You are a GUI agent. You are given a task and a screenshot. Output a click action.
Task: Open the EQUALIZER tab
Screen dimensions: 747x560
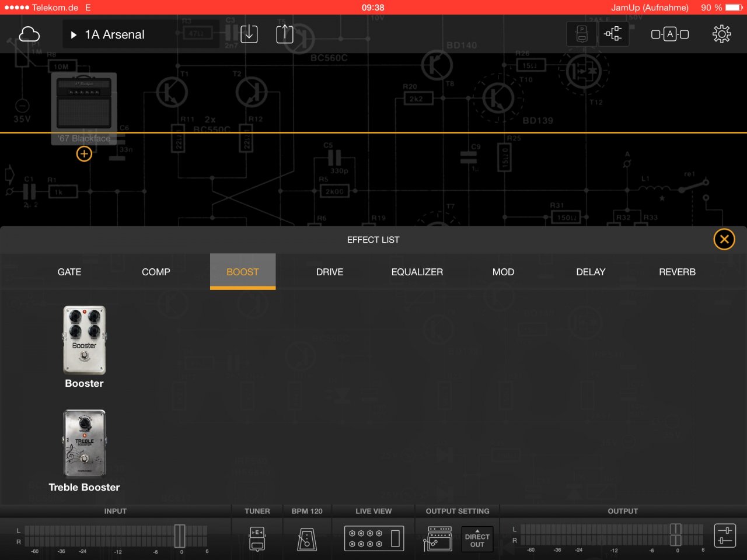pos(417,272)
